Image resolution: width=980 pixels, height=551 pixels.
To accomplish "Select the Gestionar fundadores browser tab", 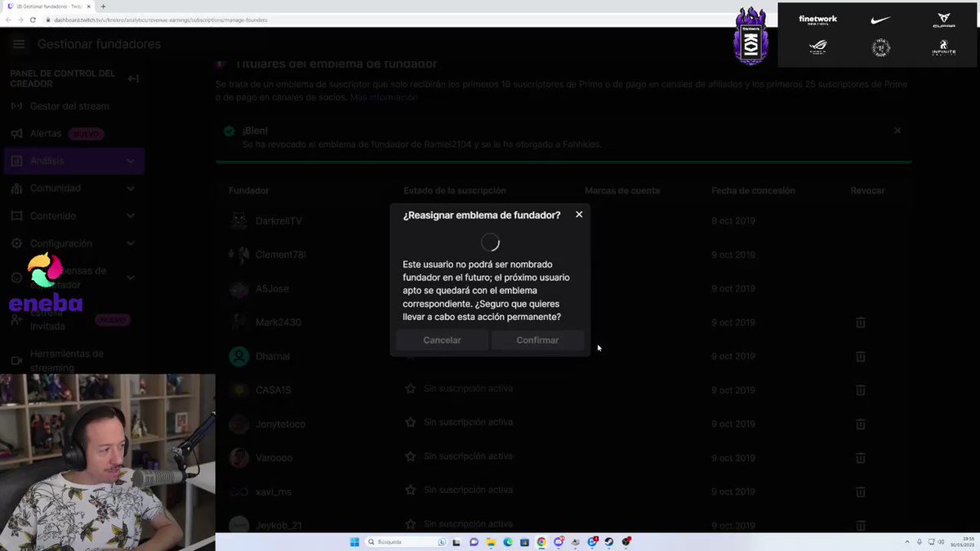I will 50,7.
